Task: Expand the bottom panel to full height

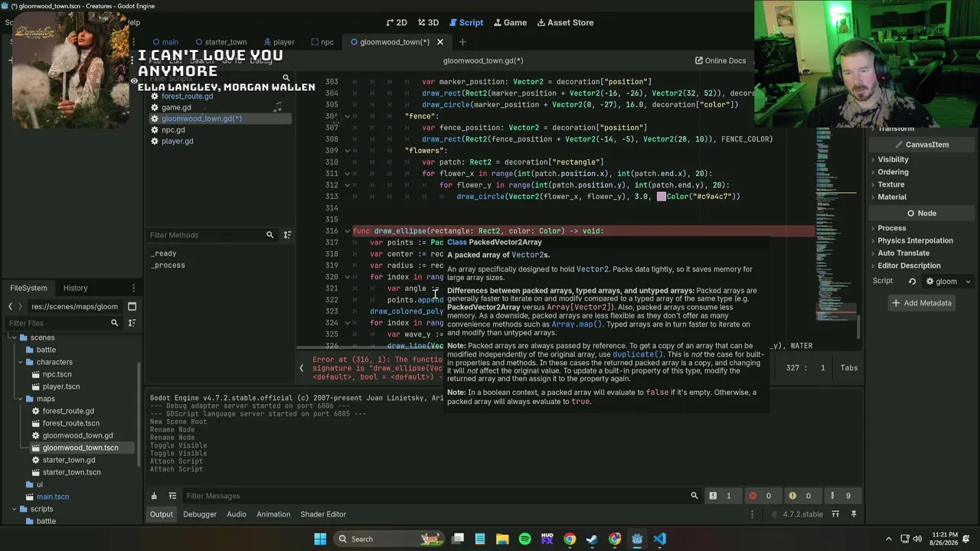Action: click(836, 514)
